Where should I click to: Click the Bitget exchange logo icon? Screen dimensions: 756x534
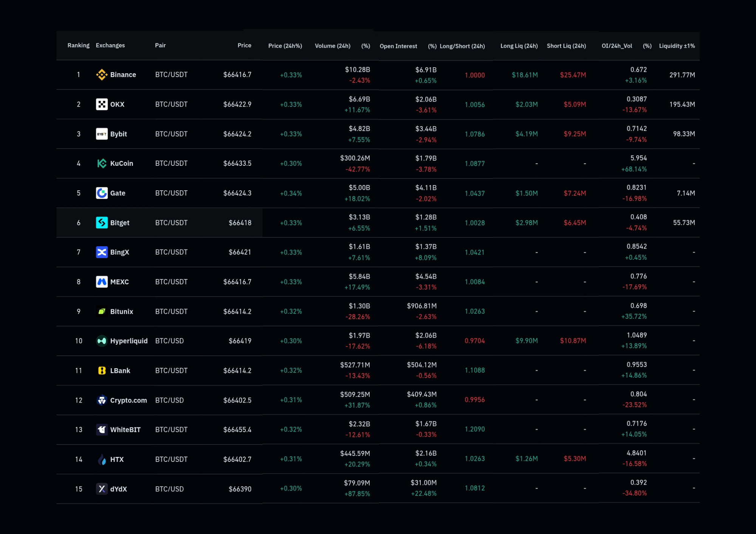click(x=102, y=223)
